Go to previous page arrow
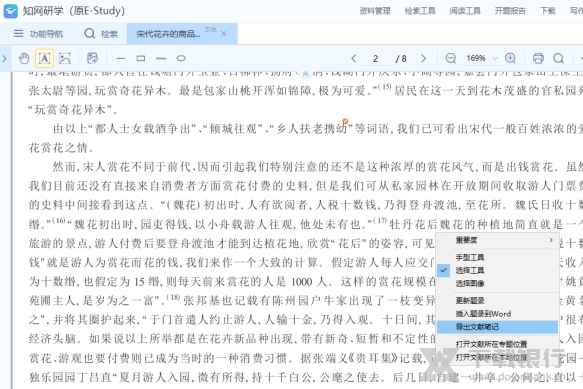583x389 pixels. (x=354, y=58)
